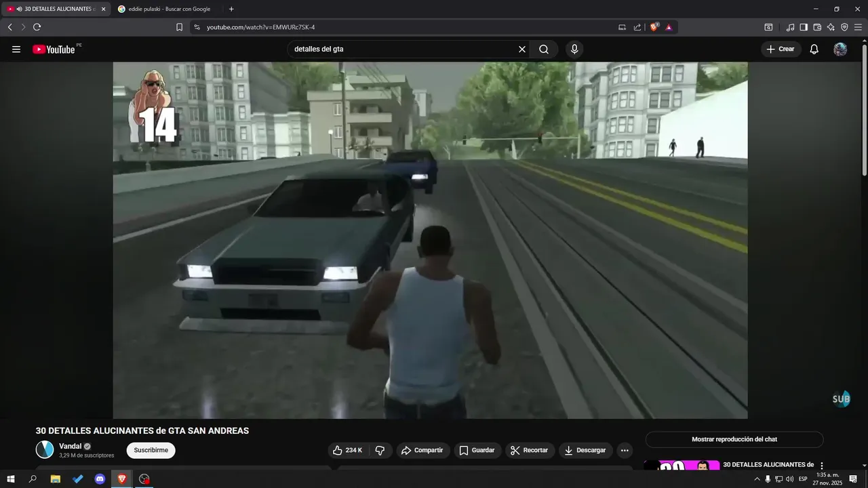Open the Brave VPN shield icon
The width and height of the screenshot is (868, 488).
(844, 27)
